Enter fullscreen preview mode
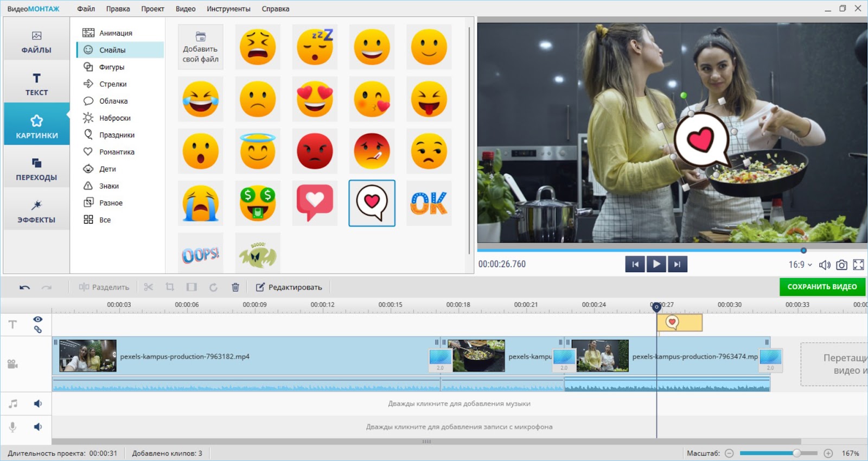The image size is (868, 461). pyautogui.click(x=858, y=265)
